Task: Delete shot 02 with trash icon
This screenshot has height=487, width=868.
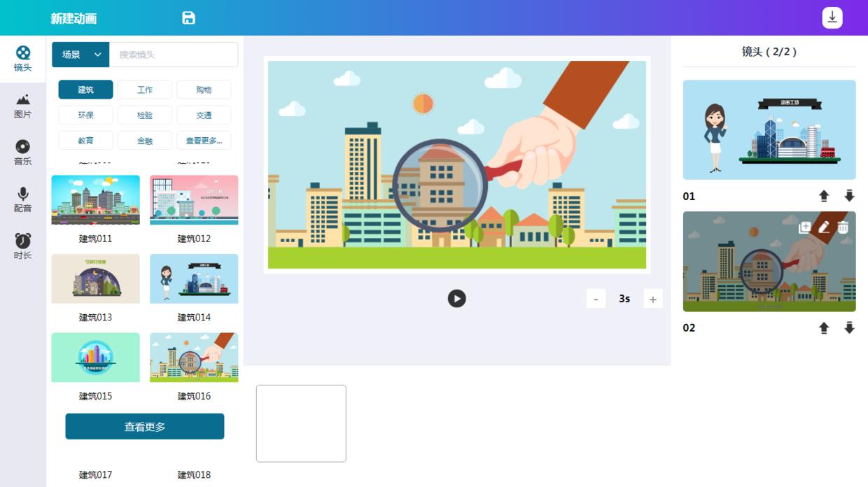Action: pos(843,227)
